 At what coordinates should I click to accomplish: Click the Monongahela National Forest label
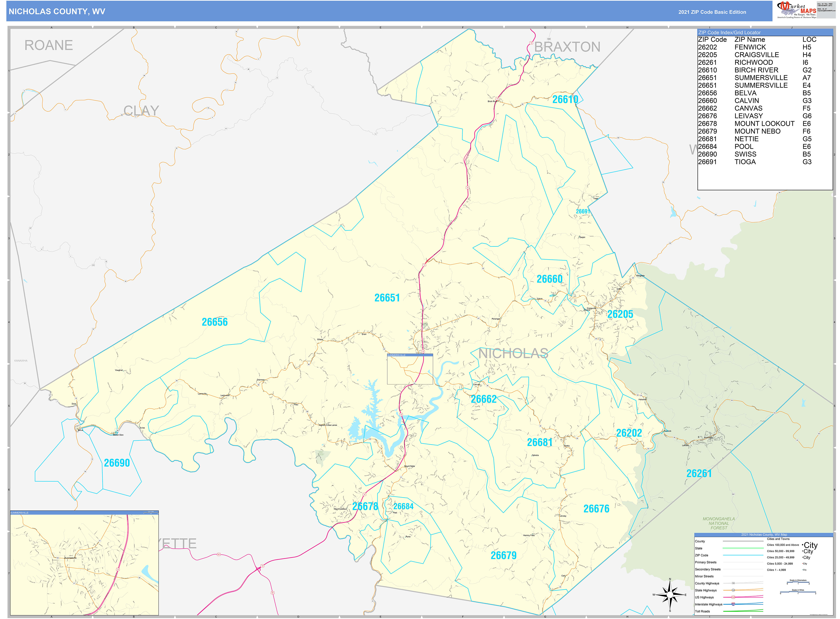tap(719, 524)
